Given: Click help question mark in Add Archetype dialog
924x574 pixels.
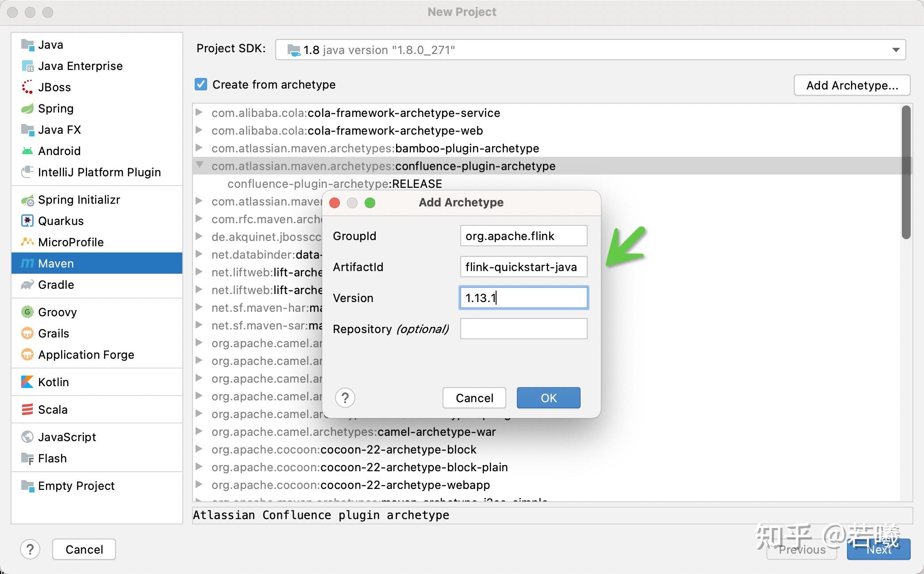Looking at the screenshot, I should (x=345, y=398).
